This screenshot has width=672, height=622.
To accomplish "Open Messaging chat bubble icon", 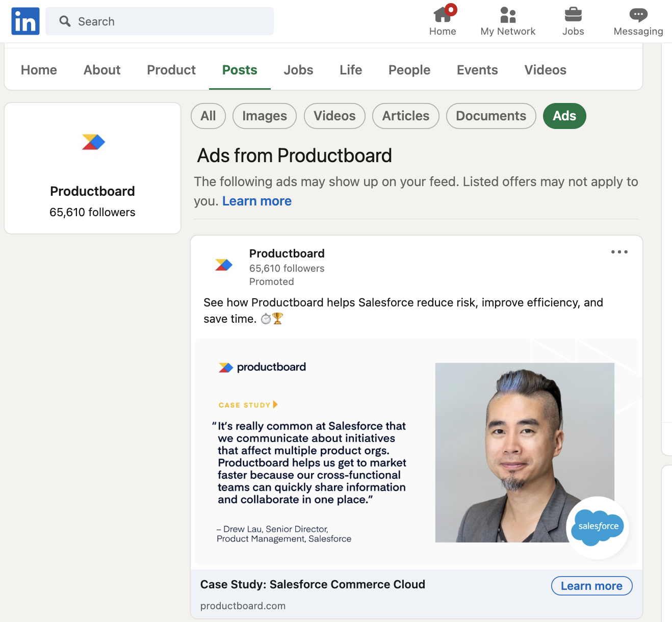I will pos(638,15).
